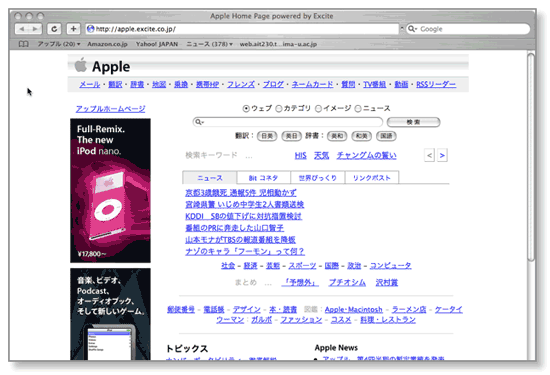
Task: Click the Apple logo on the page
Action: [81, 65]
